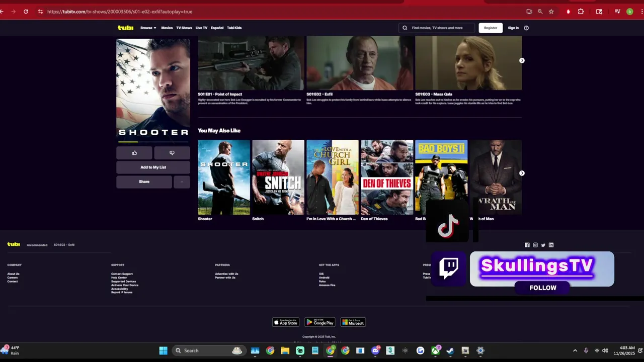The width and height of the screenshot is (644, 362).
Task: Open the Den of Thieves poster
Action: click(387, 177)
